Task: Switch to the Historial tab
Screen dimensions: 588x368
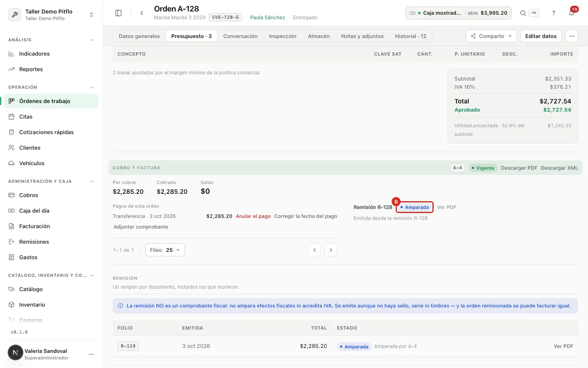Action: (410, 36)
